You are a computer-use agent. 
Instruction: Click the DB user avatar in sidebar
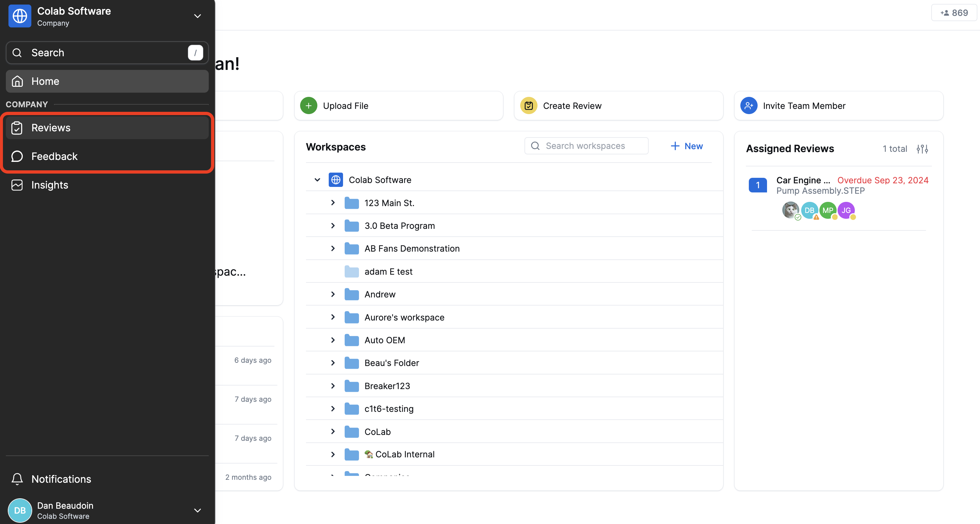coord(20,510)
